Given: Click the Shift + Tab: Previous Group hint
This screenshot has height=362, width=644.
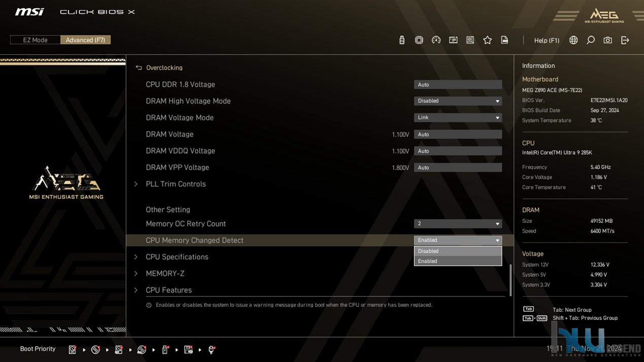Looking at the screenshot, I should [x=585, y=318].
